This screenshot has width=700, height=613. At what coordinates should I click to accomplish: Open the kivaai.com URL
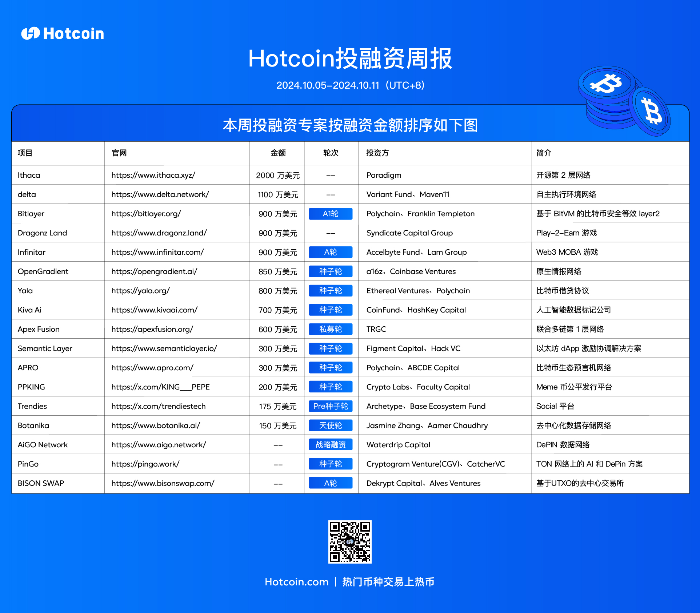(155, 310)
